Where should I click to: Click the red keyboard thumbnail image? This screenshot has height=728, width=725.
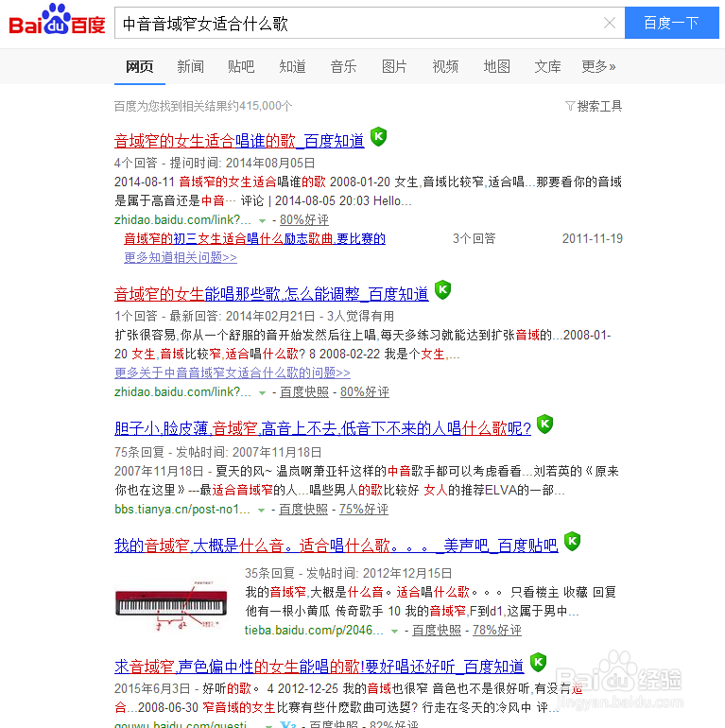pyautogui.click(x=171, y=605)
